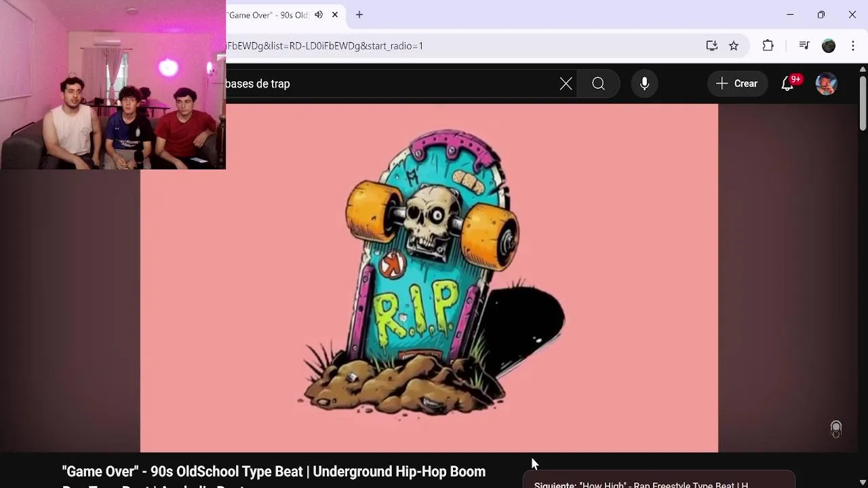The height and width of the screenshot is (488, 868).
Task: Mute the tab using speaker icon
Action: (319, 15)
